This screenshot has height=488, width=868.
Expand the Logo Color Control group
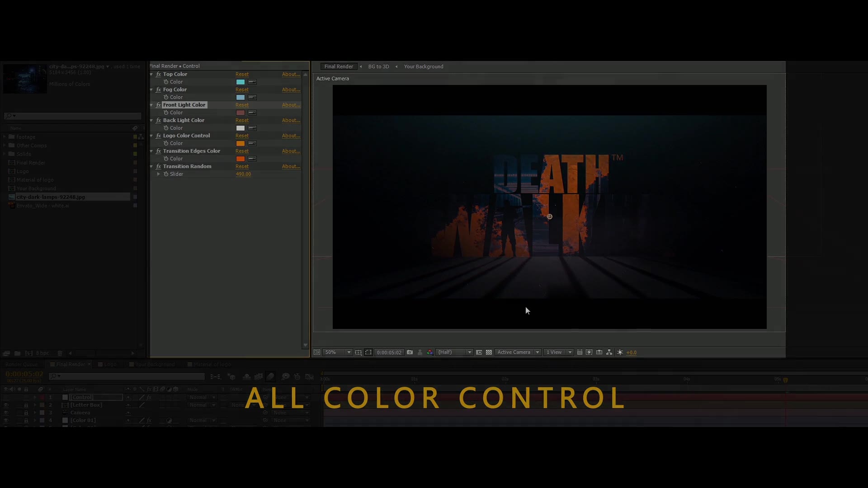tap(151, 135)
